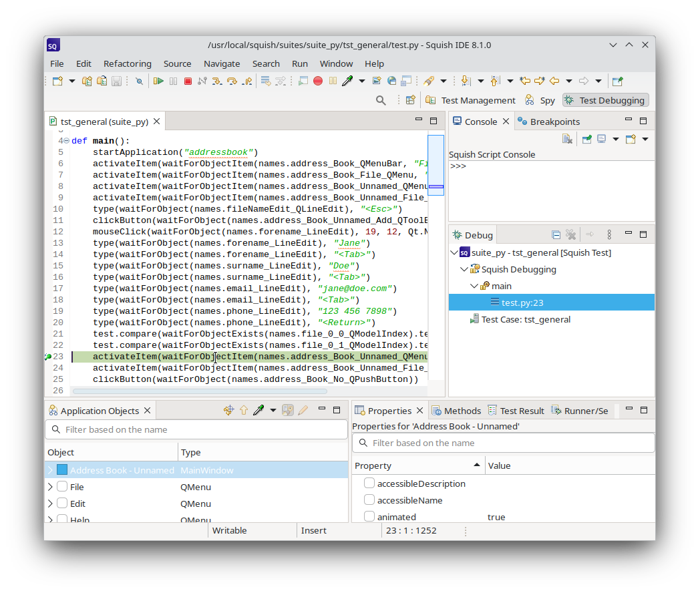Resume test execution with the green play icon
Image resolution: width=700 pixels, height=593 pixels.
pyautogui.click(x=158, y=80)
